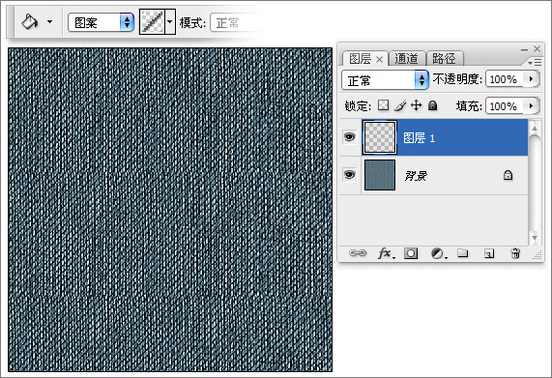The width and height of the screenshot is (552, 378).
Task: Delete layer with trash icon
Action: (x=515, y=253)
